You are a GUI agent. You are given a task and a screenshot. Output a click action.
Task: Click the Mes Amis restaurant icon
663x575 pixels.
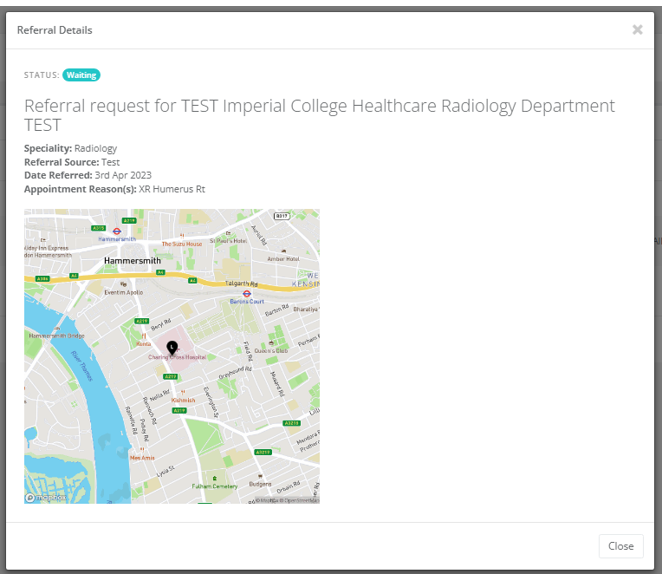click(142, 450)
